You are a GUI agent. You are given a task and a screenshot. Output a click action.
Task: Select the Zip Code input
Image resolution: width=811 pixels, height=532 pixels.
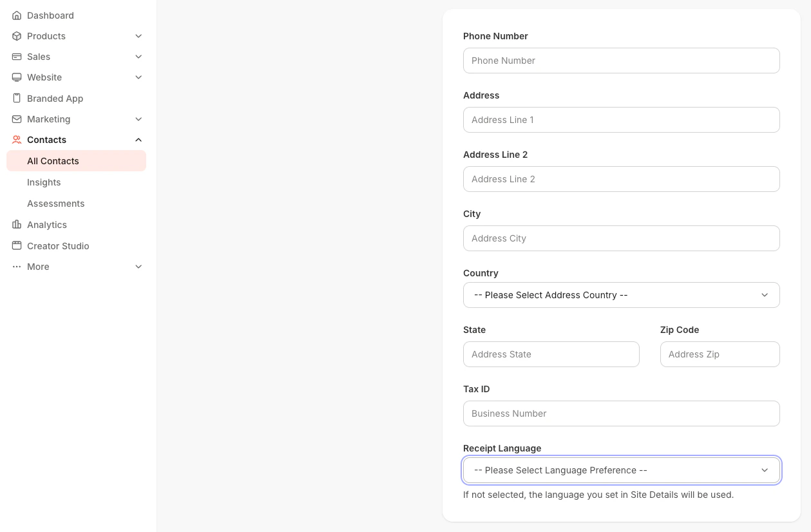[720, 354]
